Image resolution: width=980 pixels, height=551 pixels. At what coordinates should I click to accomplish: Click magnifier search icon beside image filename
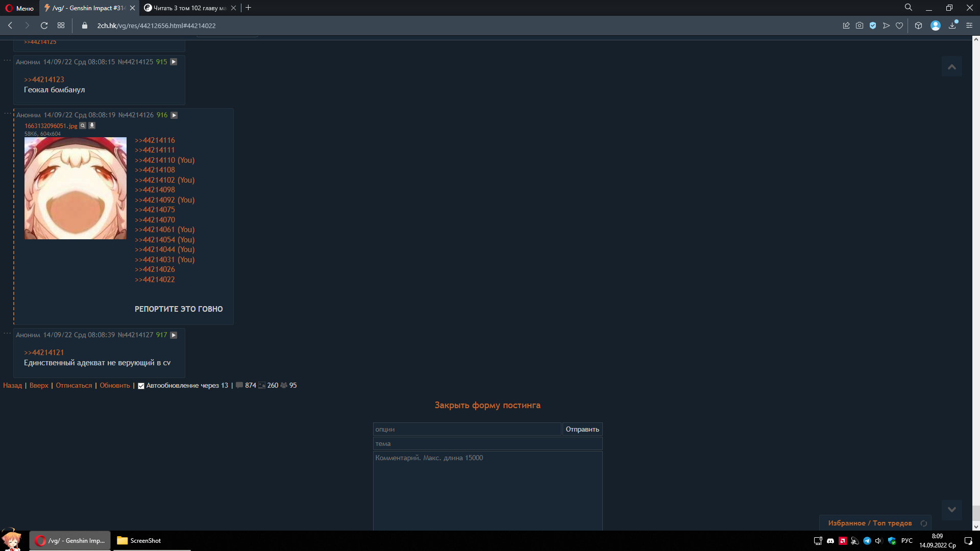[83, 126]
